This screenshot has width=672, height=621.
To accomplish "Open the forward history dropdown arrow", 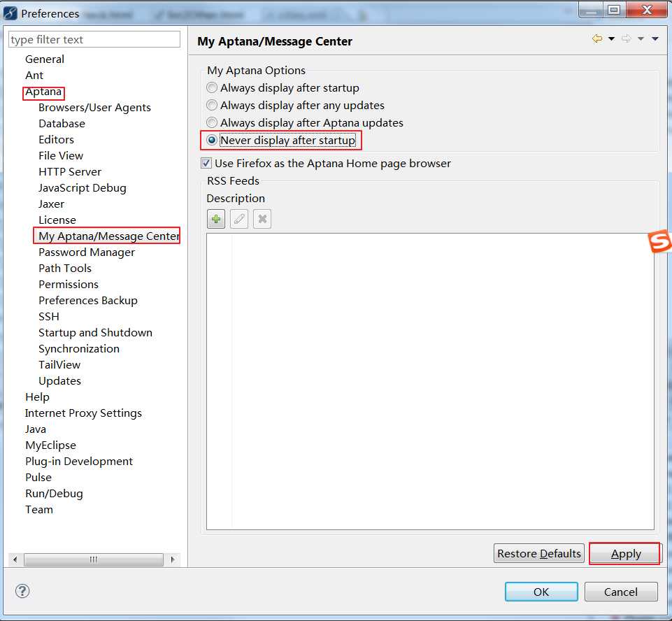I will (641, 39).
